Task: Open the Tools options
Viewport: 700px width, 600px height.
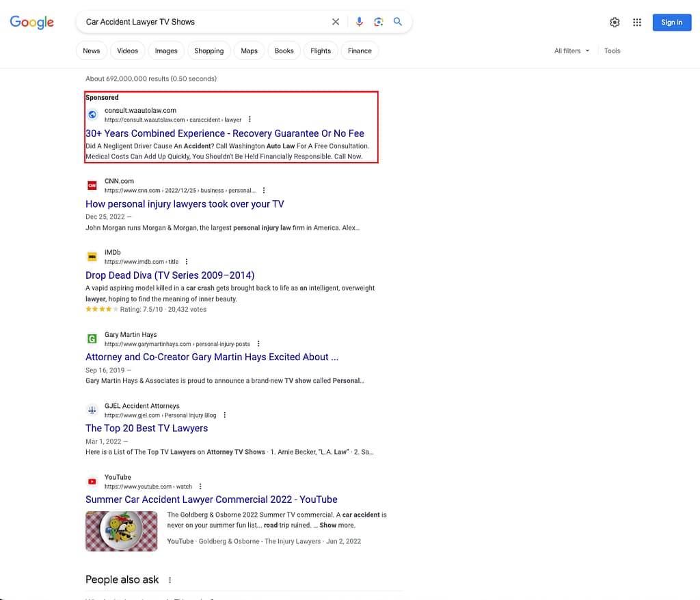Action: click(612, 51)
